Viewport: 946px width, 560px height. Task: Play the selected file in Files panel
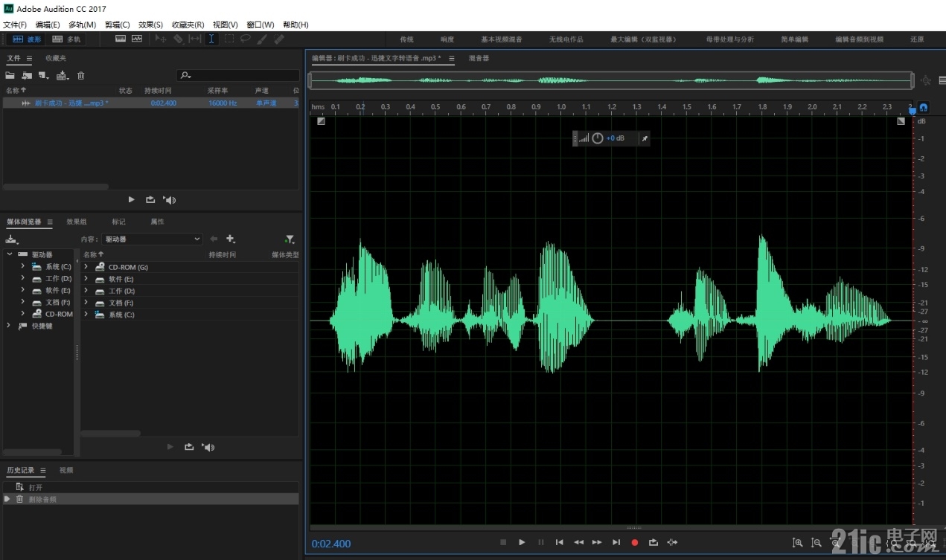click(132, 199)
